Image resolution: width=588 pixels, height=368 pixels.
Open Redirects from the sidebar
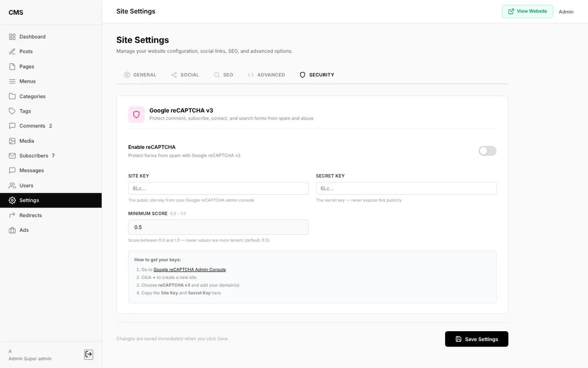[x=51, y=215]
